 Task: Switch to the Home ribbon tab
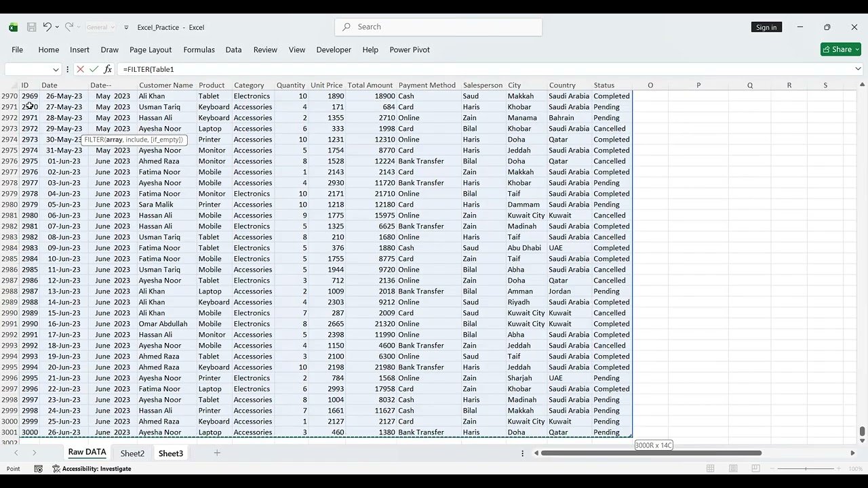[48, 49]
